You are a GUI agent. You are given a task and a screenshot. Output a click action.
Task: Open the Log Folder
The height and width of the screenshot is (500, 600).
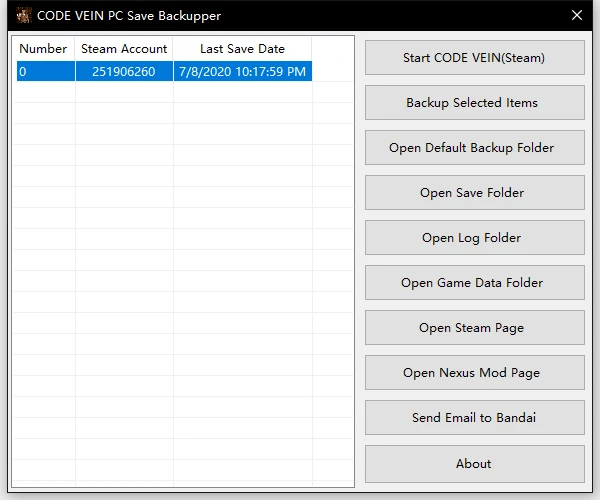point(474,238)
